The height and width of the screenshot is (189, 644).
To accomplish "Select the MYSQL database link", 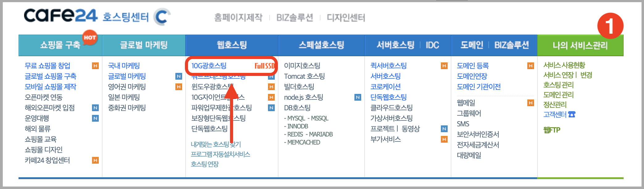I will (296, 118).
